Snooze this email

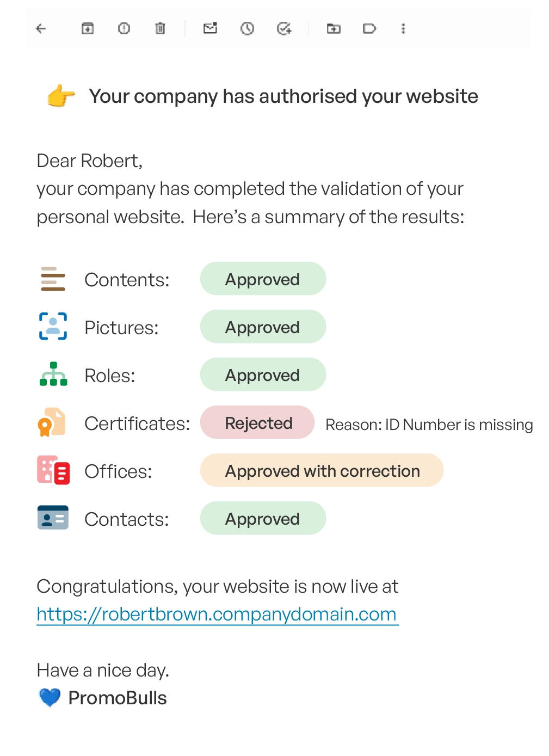click(248, 29)
